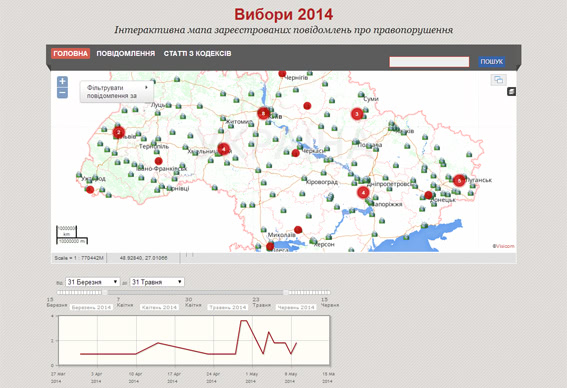Open the ГОЛОВНА tab
Image resolution: width=567 pixels, height=388 pixels.
[x=70, y=54]
